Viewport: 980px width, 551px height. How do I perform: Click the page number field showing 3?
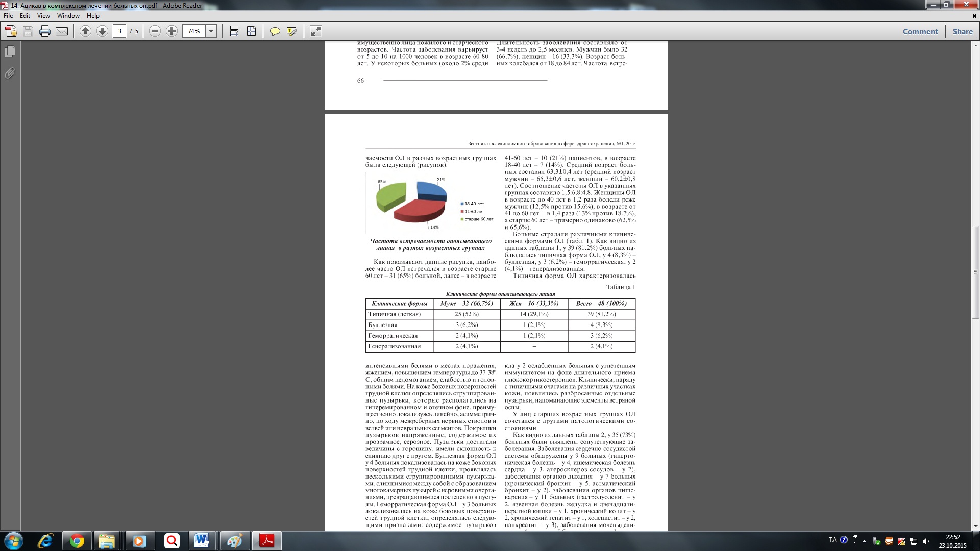(119, 31)
